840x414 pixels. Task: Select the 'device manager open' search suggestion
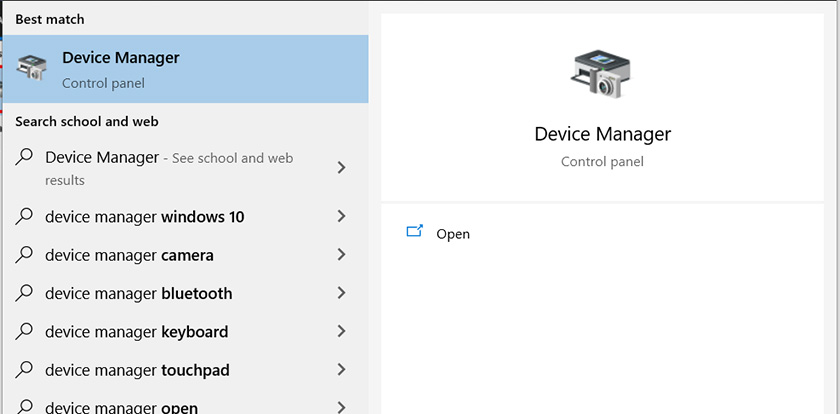click(x=121, y=407)
